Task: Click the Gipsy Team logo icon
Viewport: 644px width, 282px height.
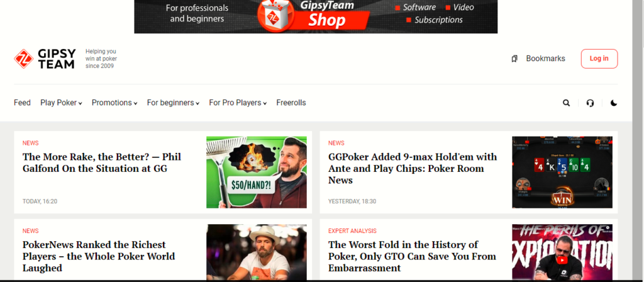Action: 23,59
